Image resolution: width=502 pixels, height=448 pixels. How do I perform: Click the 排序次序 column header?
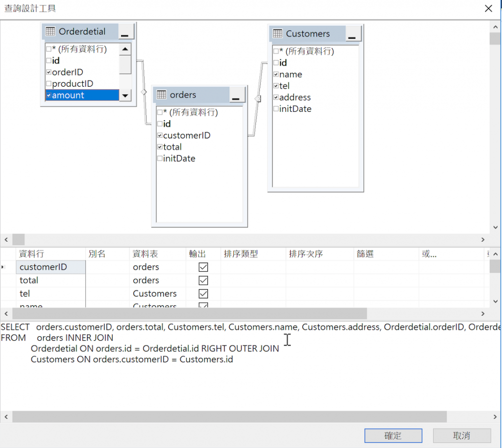click(x=320, y=254)
